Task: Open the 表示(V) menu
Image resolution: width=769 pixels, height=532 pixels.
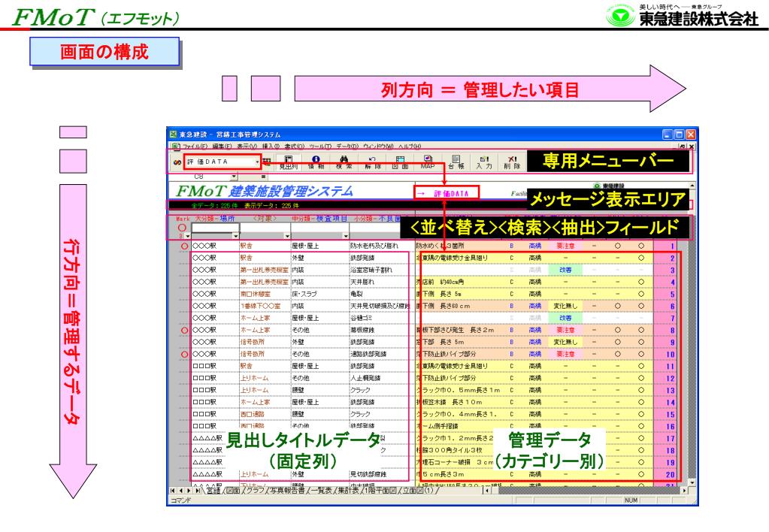Action: [247, 146]
